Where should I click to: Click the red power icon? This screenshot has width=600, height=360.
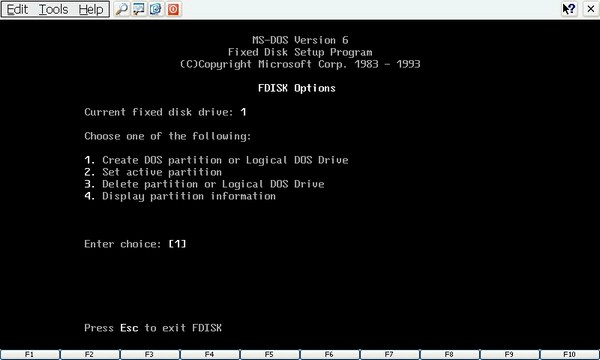click(173, 9)
